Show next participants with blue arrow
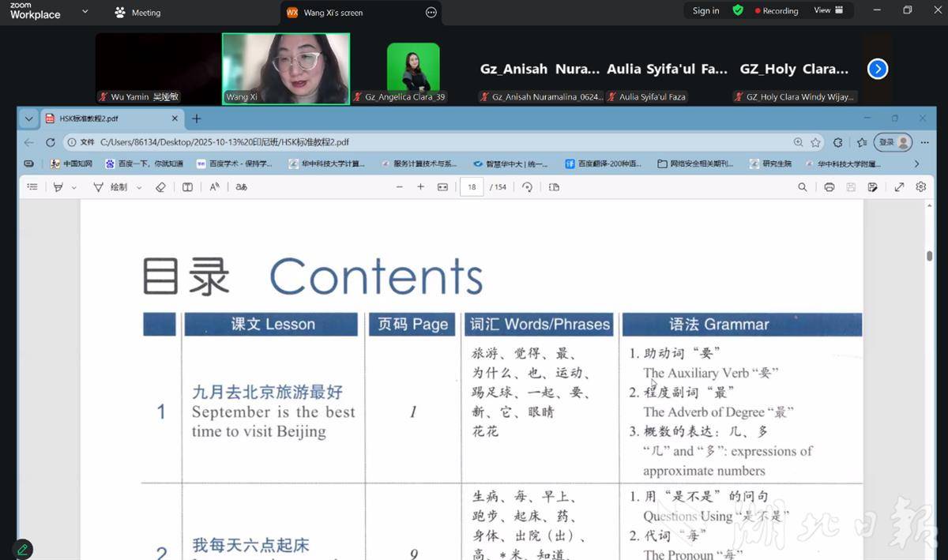 [878, 69]
